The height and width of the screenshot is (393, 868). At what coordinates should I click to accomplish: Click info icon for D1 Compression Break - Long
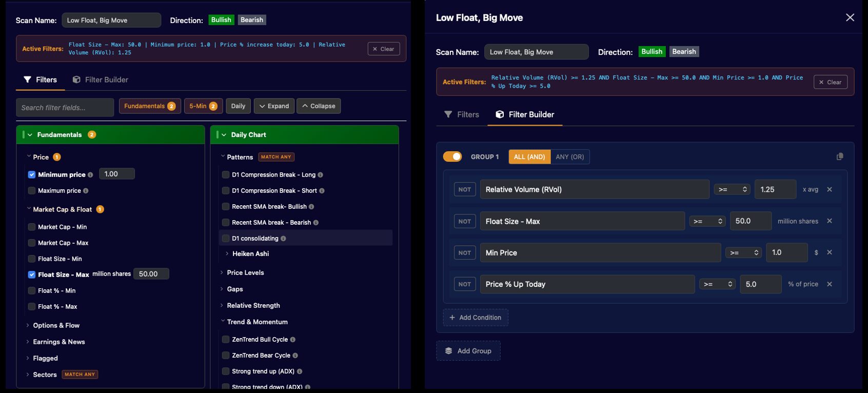click(x=320, y=175)
